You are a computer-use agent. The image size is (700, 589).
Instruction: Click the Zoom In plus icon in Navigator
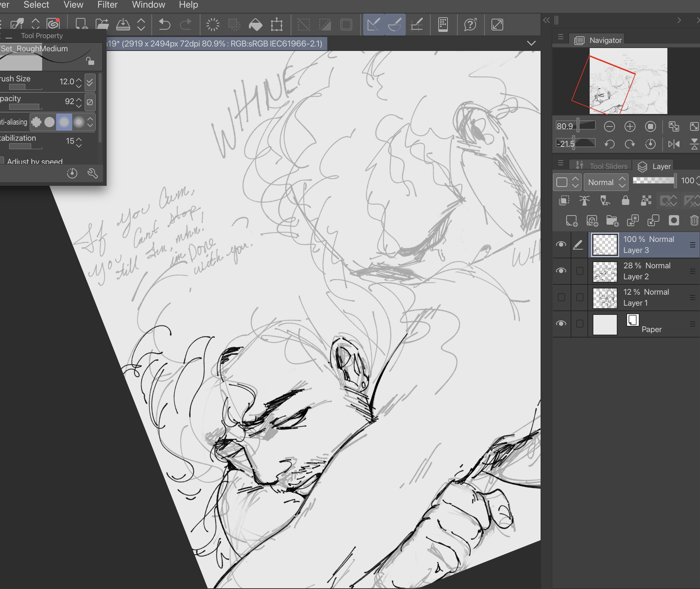tap(630, 127)
